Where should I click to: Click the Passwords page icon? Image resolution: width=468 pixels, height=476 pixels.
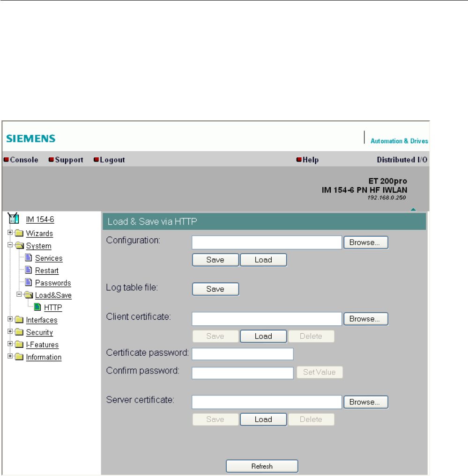pyautogui.click(x=28, y=282)
